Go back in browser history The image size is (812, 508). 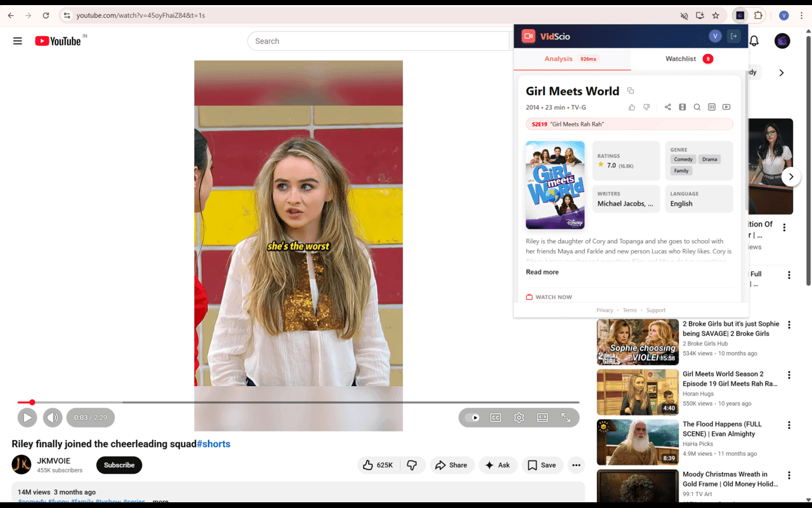(11, 15)
